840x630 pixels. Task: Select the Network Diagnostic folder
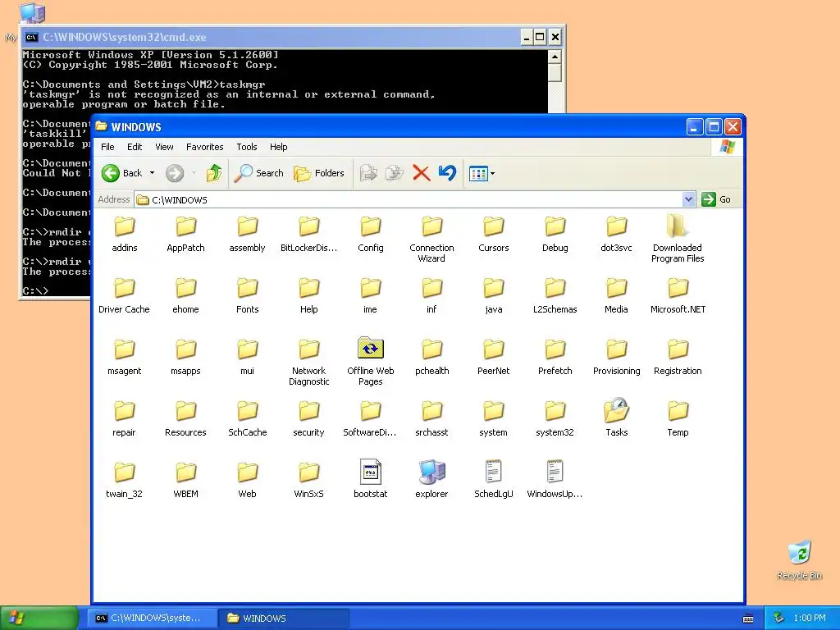point(308,362)
